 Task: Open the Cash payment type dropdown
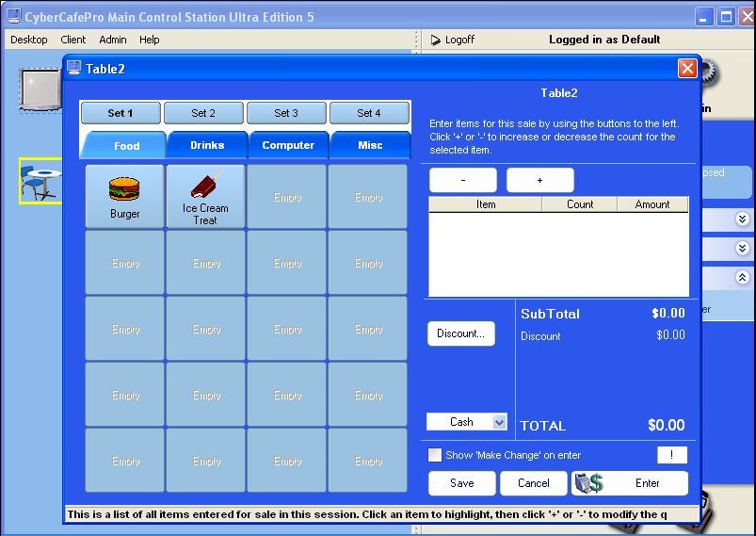tap(499, 422)
